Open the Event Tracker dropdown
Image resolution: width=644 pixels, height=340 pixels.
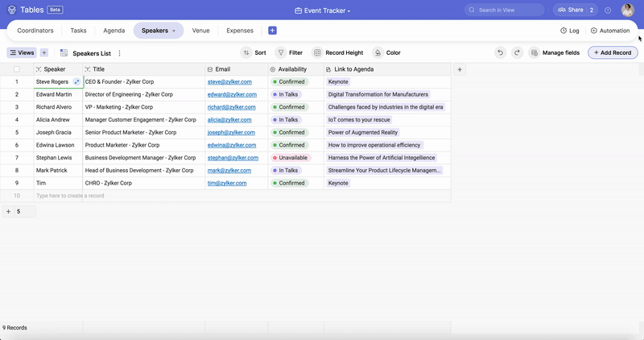click(x=322, y=10)
